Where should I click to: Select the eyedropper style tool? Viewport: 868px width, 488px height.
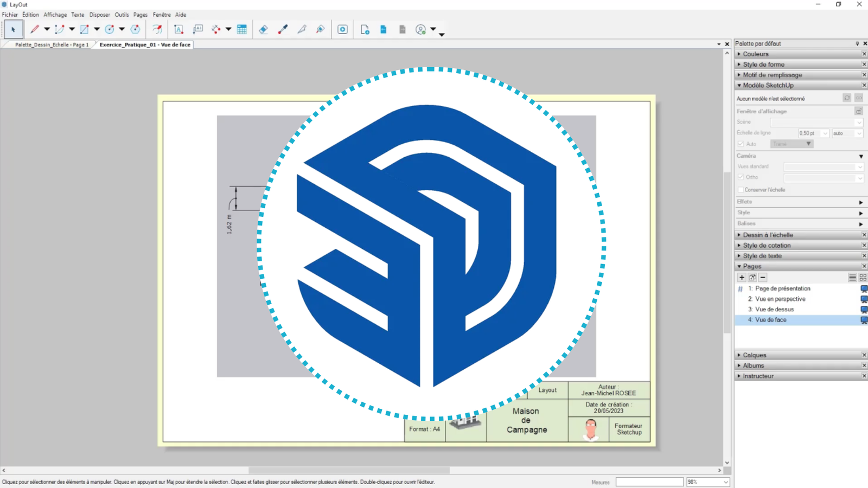pos(283,29)
